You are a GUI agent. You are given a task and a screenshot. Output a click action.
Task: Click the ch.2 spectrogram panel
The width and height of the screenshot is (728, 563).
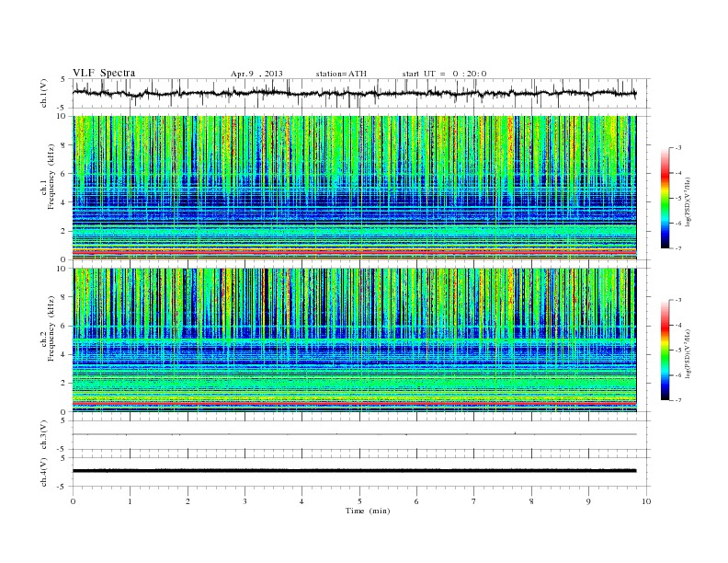pos(355,340)
